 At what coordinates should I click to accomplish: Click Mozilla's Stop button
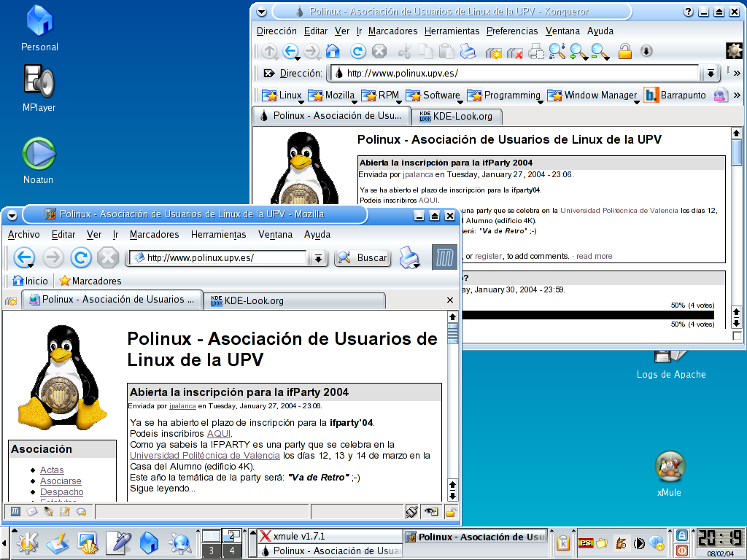pos(108,257)
